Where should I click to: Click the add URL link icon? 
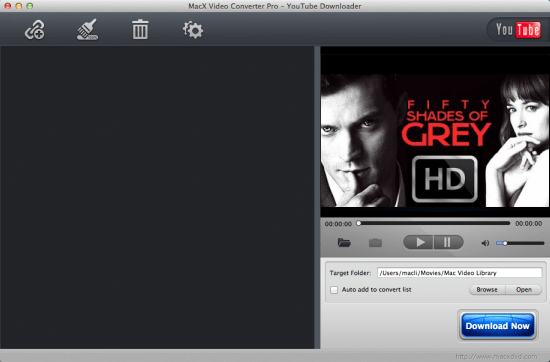tap(34, 30)
